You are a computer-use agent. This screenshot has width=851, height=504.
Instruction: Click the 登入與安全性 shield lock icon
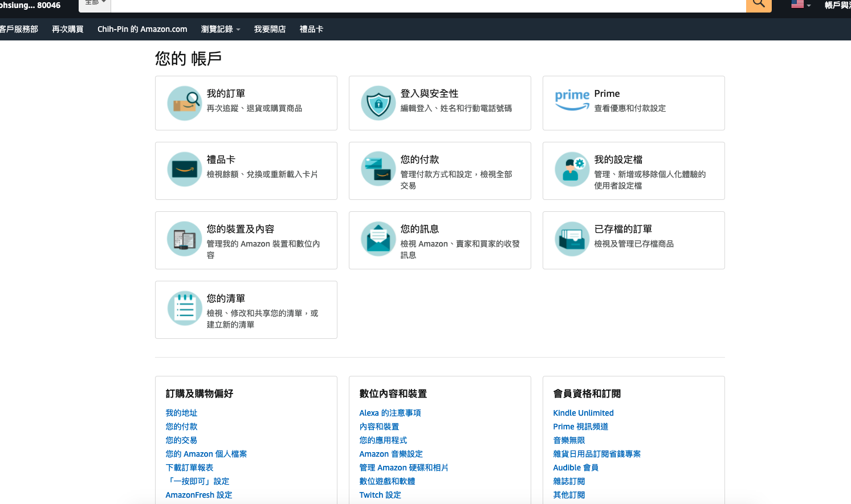(x=378, y=103)
